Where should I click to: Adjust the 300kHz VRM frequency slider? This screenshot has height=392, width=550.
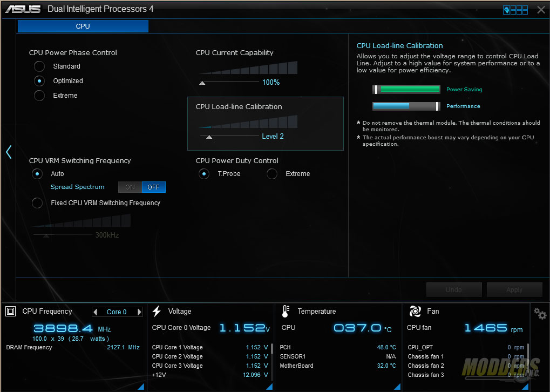click(46, 235)
